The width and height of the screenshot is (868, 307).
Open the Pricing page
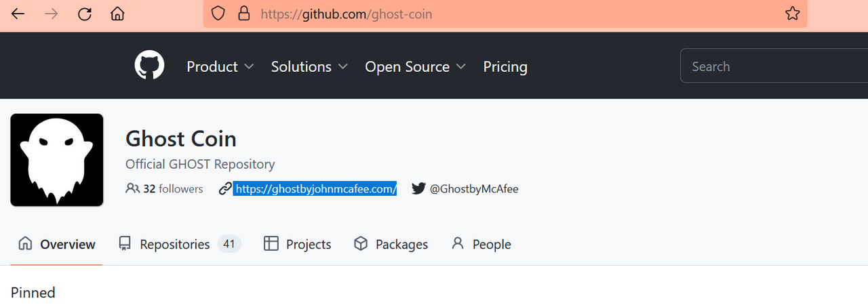click(505, 66)
